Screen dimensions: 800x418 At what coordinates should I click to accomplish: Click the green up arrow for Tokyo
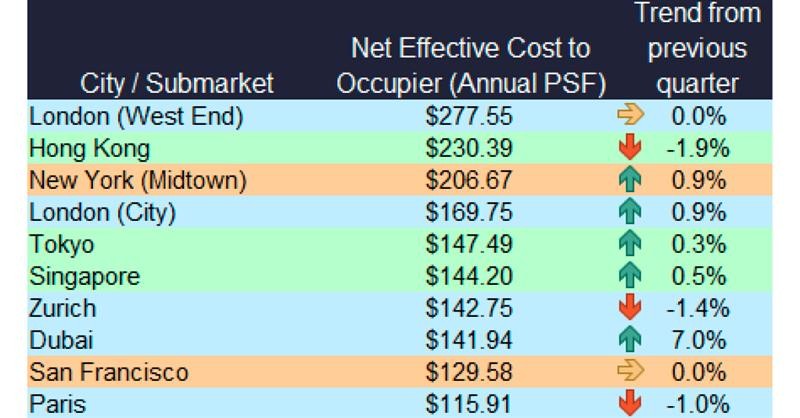630,245
